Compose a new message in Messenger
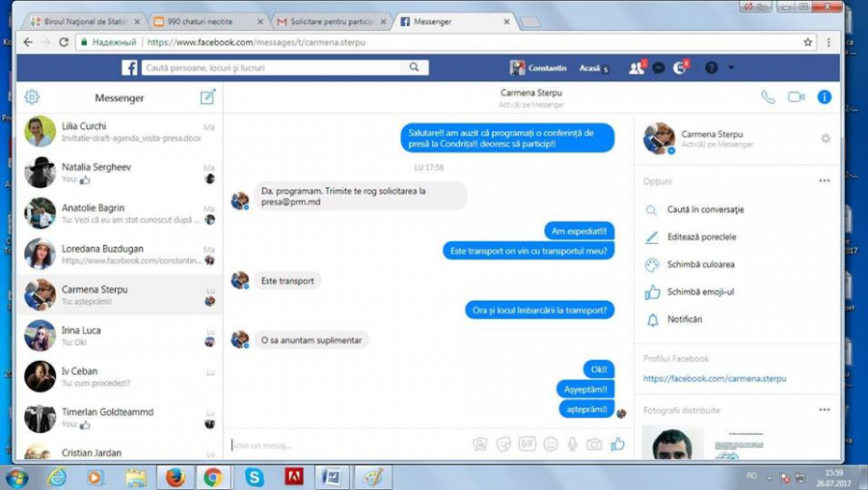The width and height of the screenshot is (868, 490). pos(207,96)
